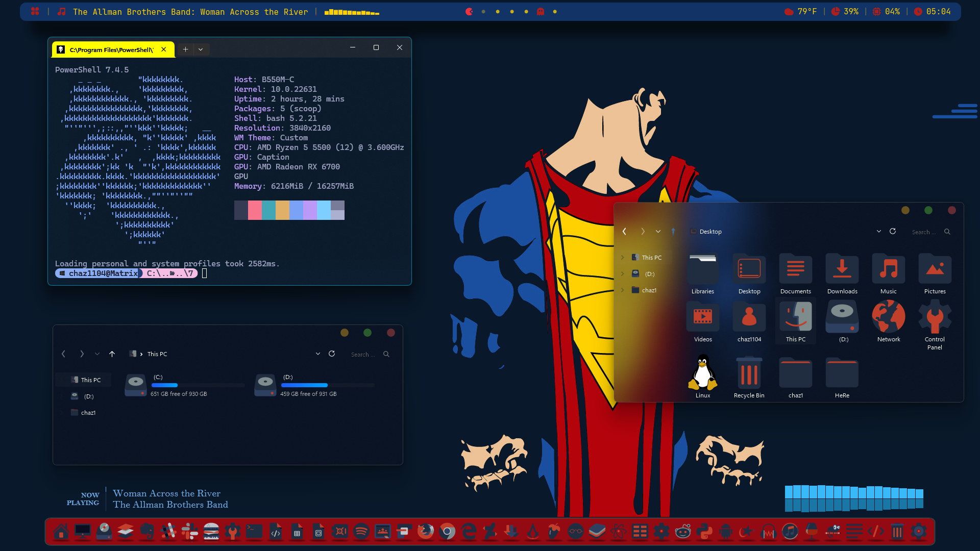The height and width of the screenshot is (551, 980).
Task: Open the Network globe icon
Action: [x=889, y=320]
